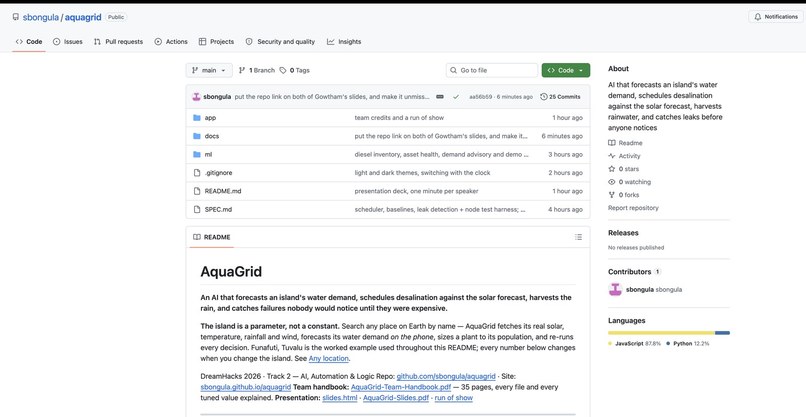Image resolution: width=806 pixels, height=417 pixels.
Task: Switch to the Pull requests tab
Action: 118,42
